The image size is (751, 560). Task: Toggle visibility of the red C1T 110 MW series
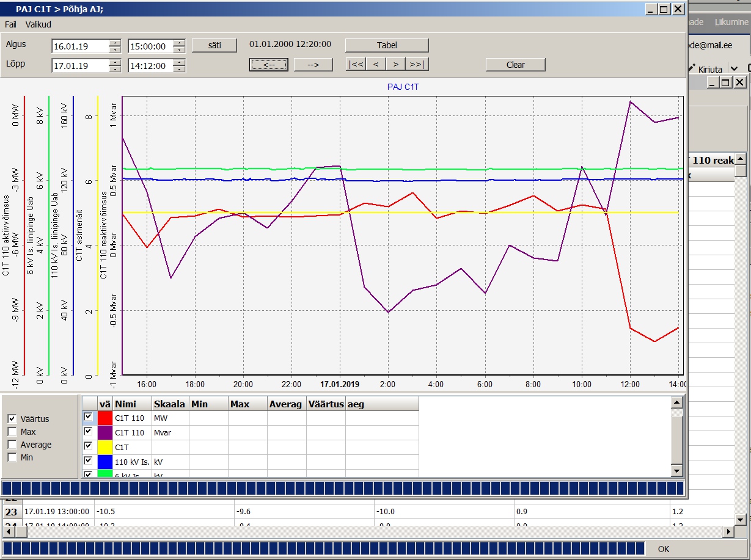pyautogui.click(x=89, y=416)
